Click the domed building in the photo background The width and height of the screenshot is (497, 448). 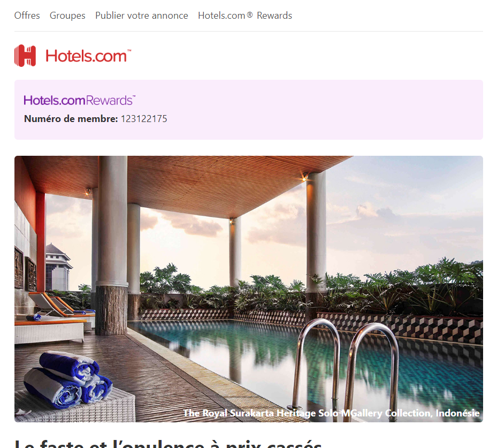coord(58,267)
